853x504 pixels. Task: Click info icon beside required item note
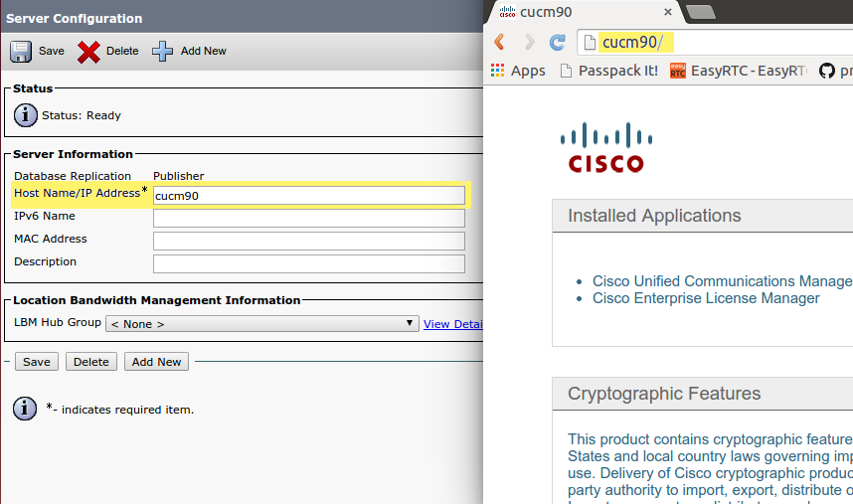point(25,409)
